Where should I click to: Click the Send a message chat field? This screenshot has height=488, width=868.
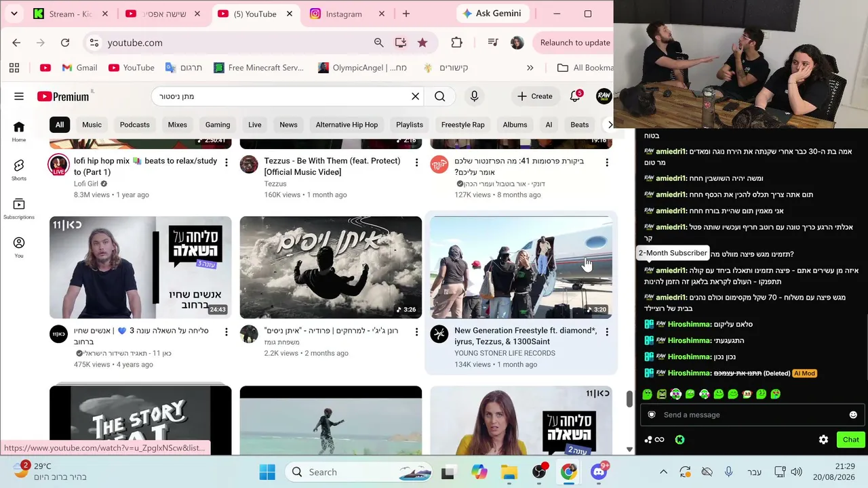[751, 415]
